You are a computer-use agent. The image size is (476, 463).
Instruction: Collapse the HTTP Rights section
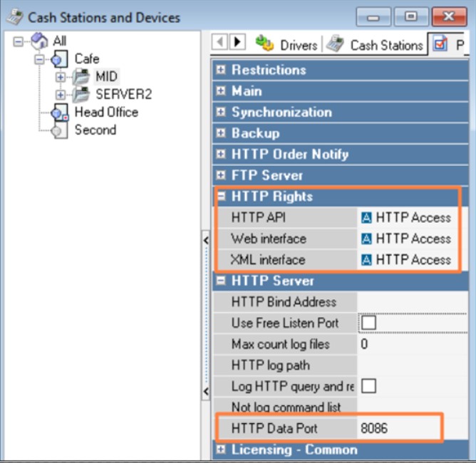coord(222,197)
